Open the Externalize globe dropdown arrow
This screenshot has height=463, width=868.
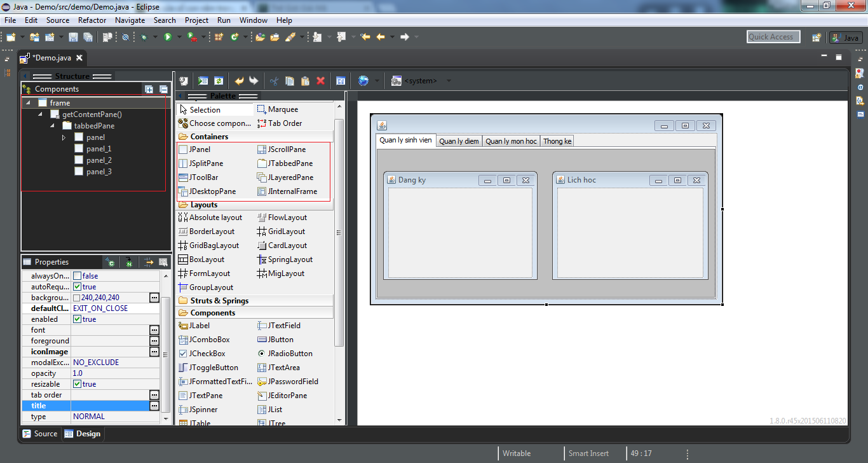(377, 81)
